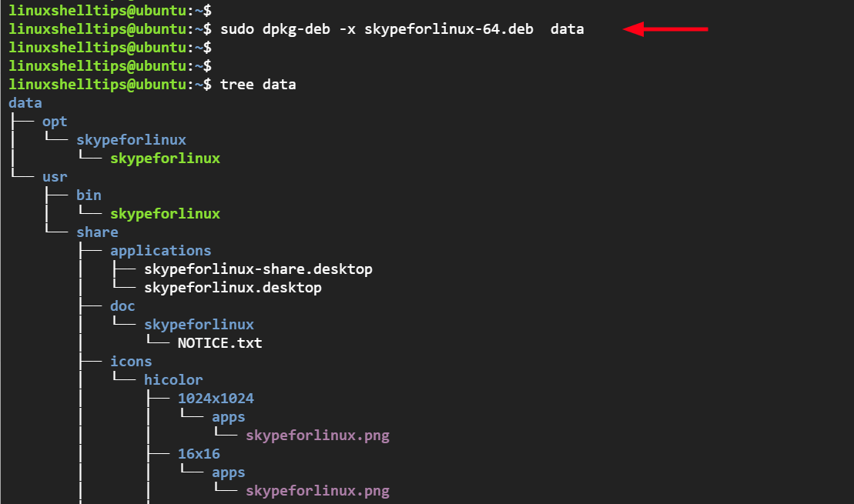Viewport: 854px width, 504px height.
Task: Click the 'sudo dpkg-deb -x skypeforlinux-64.deb data' command text
Action: tap(402, 29)
